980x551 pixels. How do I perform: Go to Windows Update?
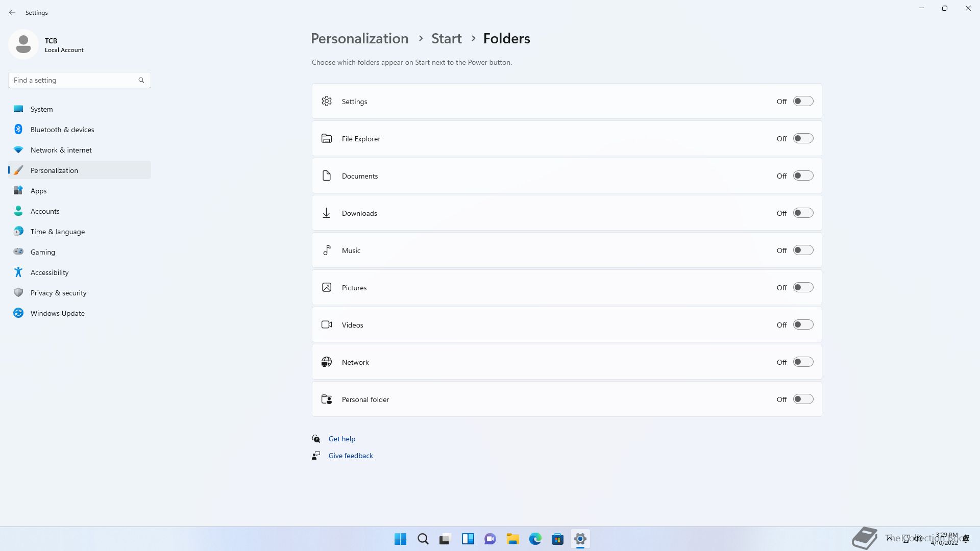click(80, 313)
